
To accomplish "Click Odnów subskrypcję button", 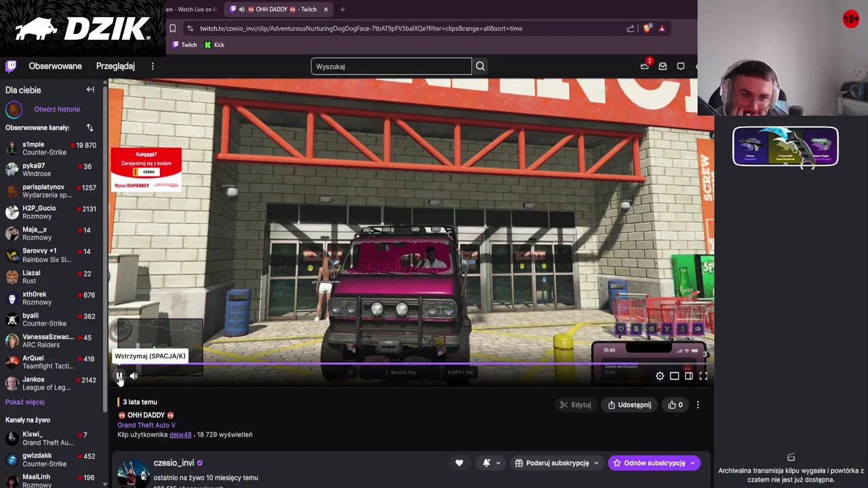I will (x=654, y=463).
